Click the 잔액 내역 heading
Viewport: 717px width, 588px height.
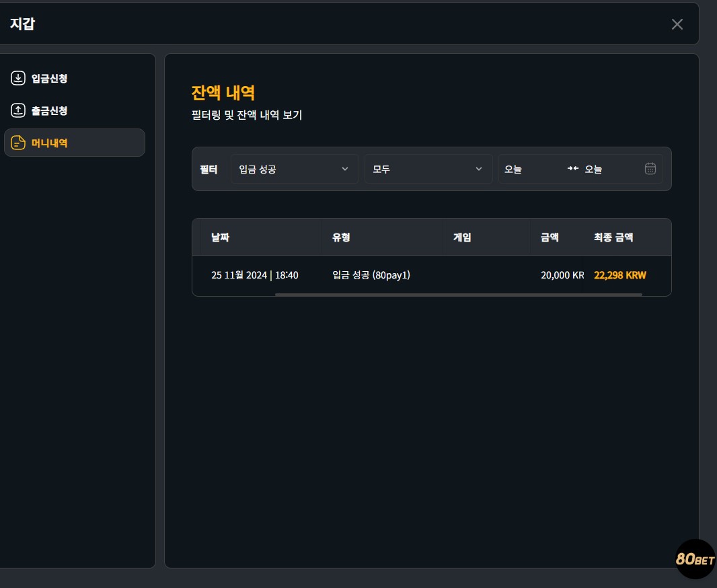(223, 93)
